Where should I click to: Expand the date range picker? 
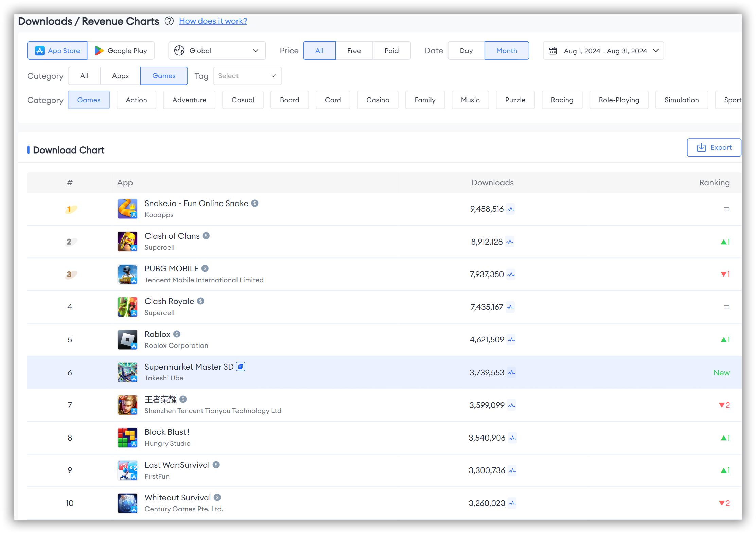[x=603, y=50]
